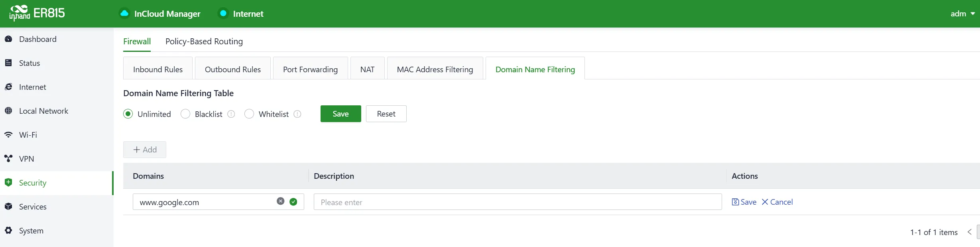Click the Actions column header
The image size is (980, 247).
[x=745, y=176]
